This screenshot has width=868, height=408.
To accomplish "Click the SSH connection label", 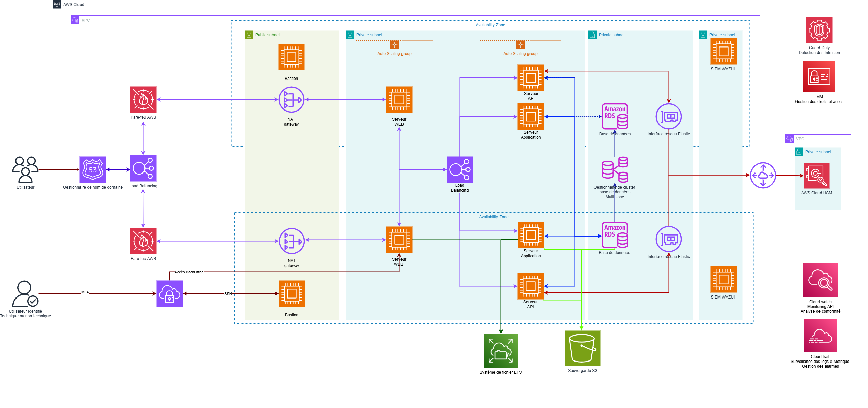I will pyautogui.click(x=228, y=294).
